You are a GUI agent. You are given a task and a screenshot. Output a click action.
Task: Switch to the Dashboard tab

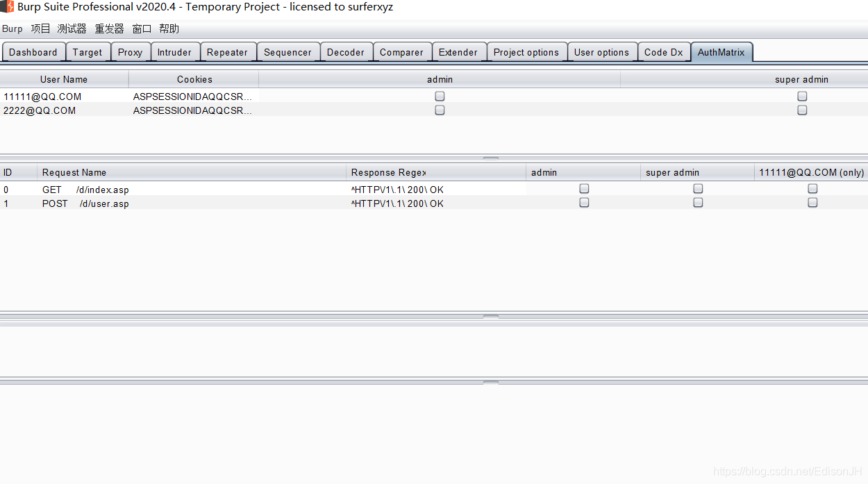point(33,51)
